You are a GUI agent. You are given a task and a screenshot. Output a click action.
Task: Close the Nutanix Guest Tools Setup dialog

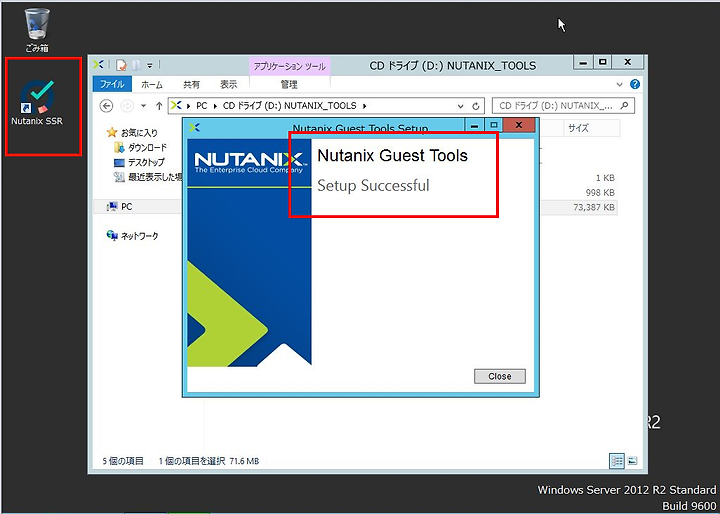pyautogui.click(x=500, y=376)
